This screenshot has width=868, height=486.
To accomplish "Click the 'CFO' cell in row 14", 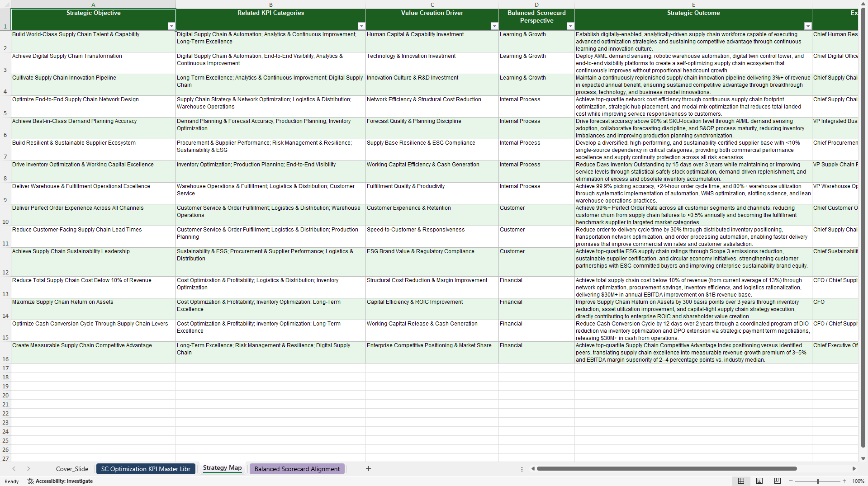I will tap(835, 309).
